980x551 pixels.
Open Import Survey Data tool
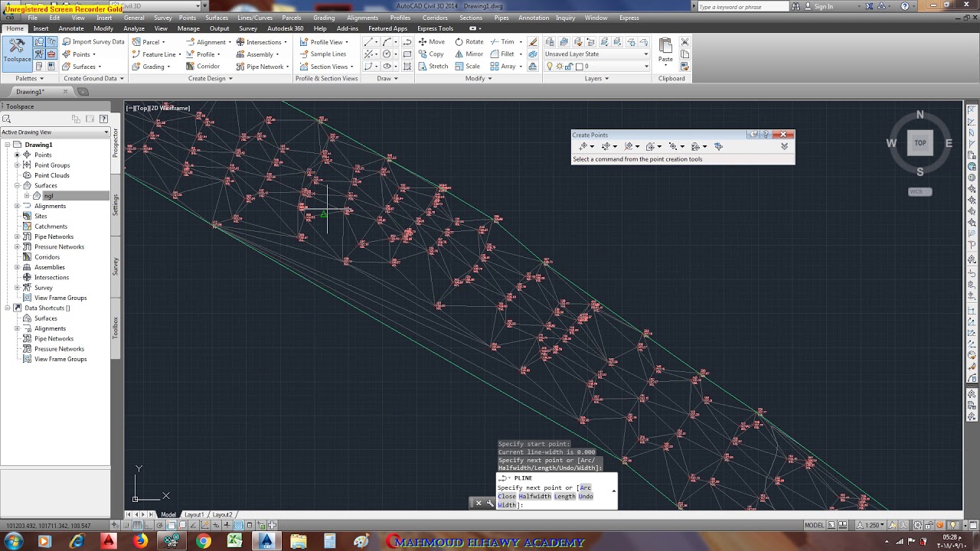point(93,42)
